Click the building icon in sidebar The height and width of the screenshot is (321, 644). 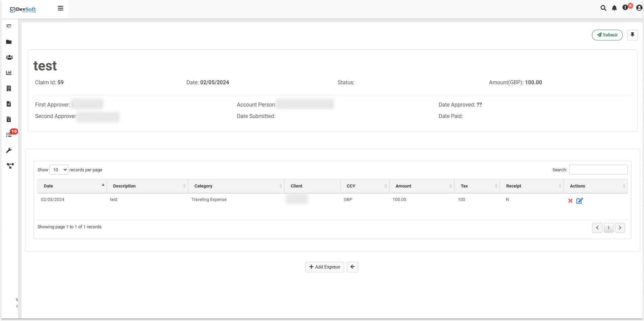pos(9,88)
